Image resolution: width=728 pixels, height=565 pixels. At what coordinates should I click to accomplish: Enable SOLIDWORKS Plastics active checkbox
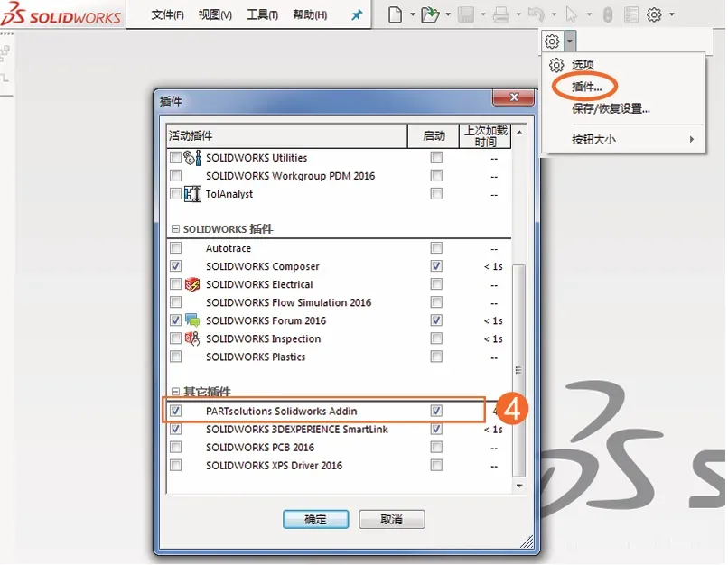point(175,357)
